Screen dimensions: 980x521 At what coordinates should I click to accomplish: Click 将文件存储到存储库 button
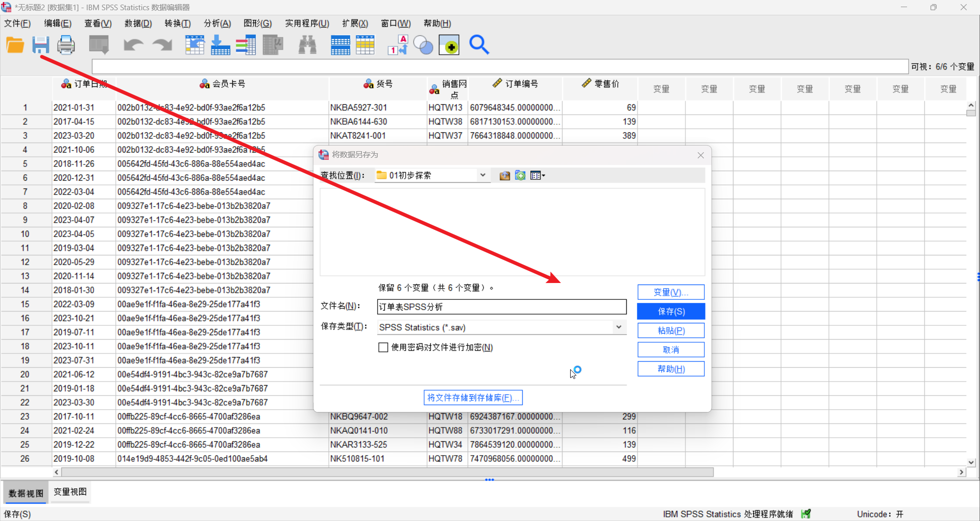[x=473, y=397]
